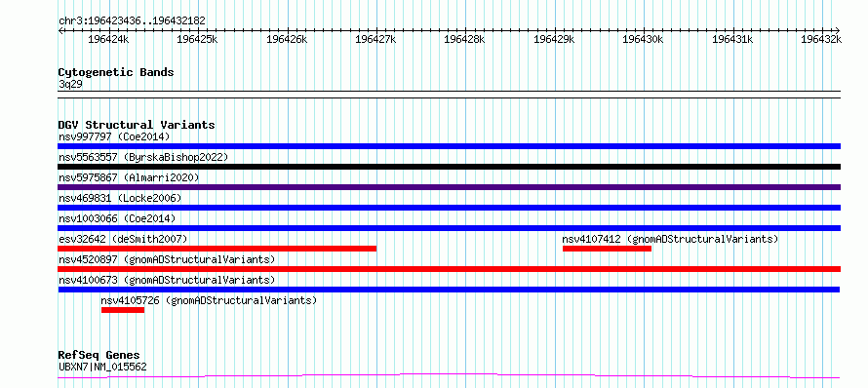The width and height of the screenshot is (868, 388).
Task: Click the nsv4105726 (gnomADStructuralVariants) label
Action: [x=209, y=300]
